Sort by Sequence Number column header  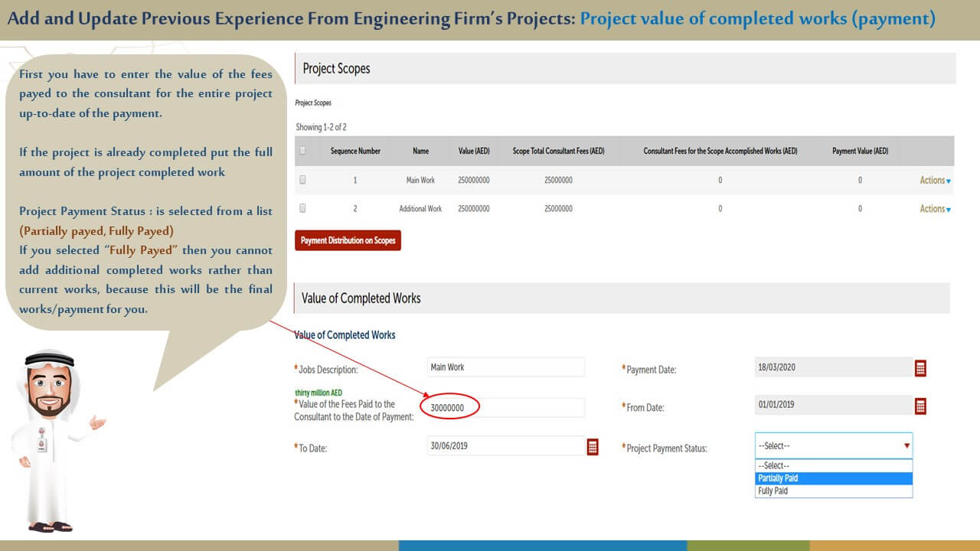point(355,151)
